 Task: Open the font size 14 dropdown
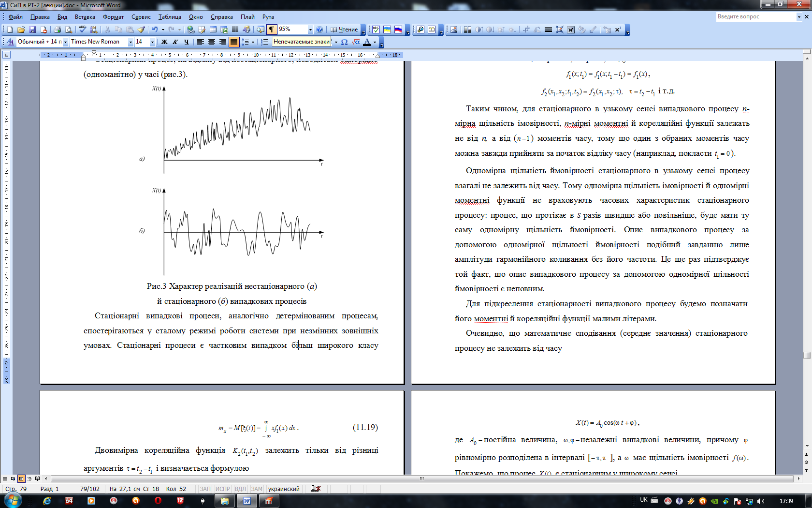click(152, 42)
